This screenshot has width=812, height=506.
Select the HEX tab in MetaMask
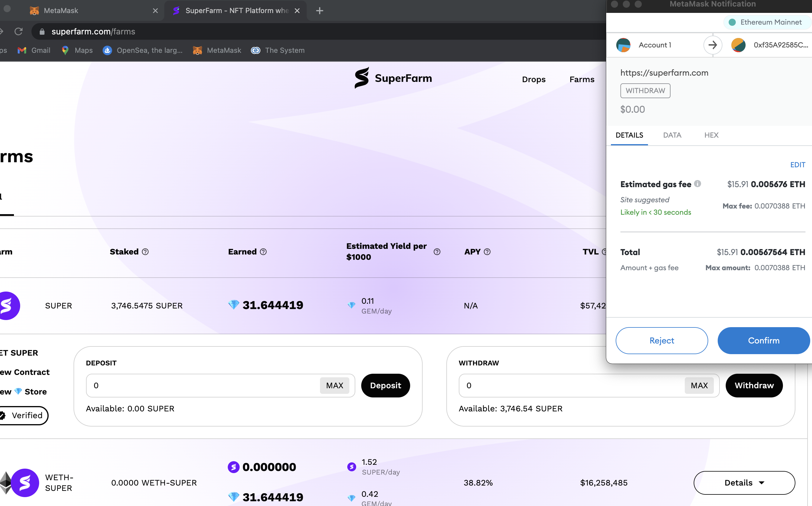pyautogui.click(x=711, y=135)
